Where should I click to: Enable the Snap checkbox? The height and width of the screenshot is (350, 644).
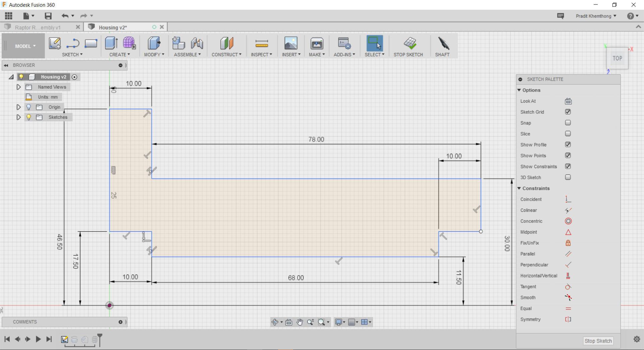[568, 122]
